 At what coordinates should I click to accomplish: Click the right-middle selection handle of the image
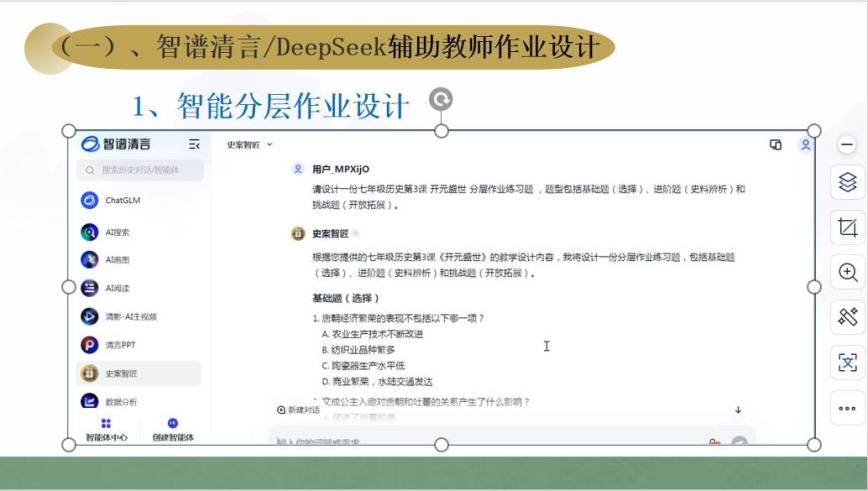pos(814,287)
